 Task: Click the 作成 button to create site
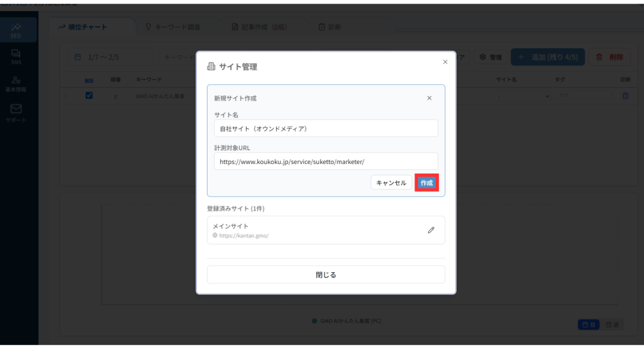[x=426, y=183]
